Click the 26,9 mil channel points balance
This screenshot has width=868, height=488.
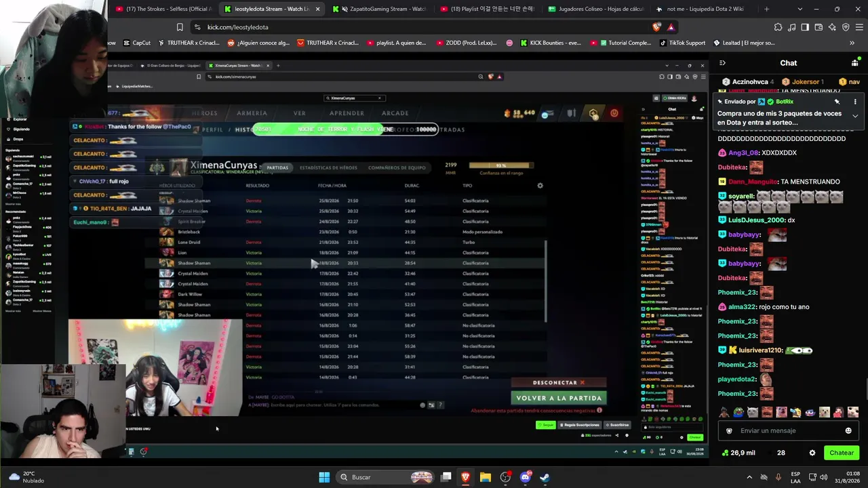pos(738,453)
